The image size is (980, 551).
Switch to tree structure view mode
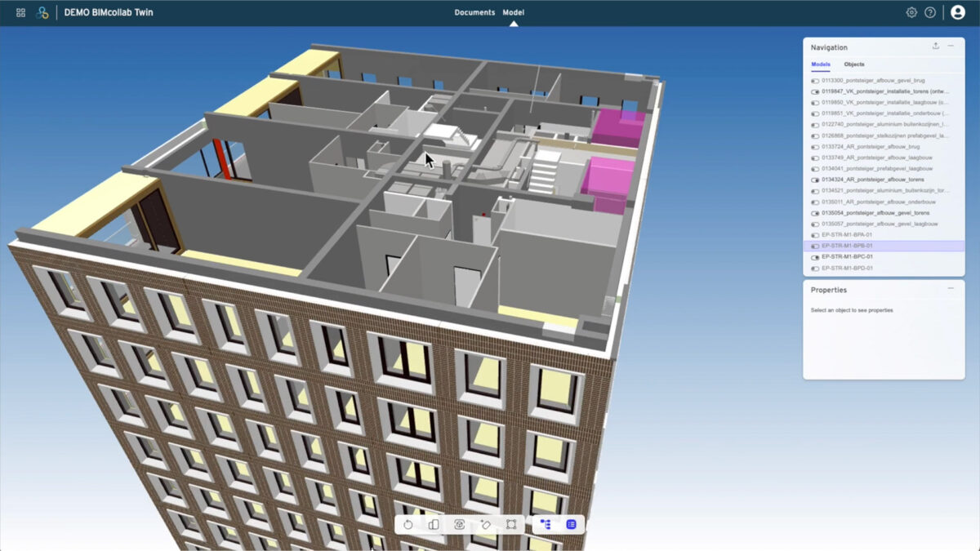click(546, 525)
